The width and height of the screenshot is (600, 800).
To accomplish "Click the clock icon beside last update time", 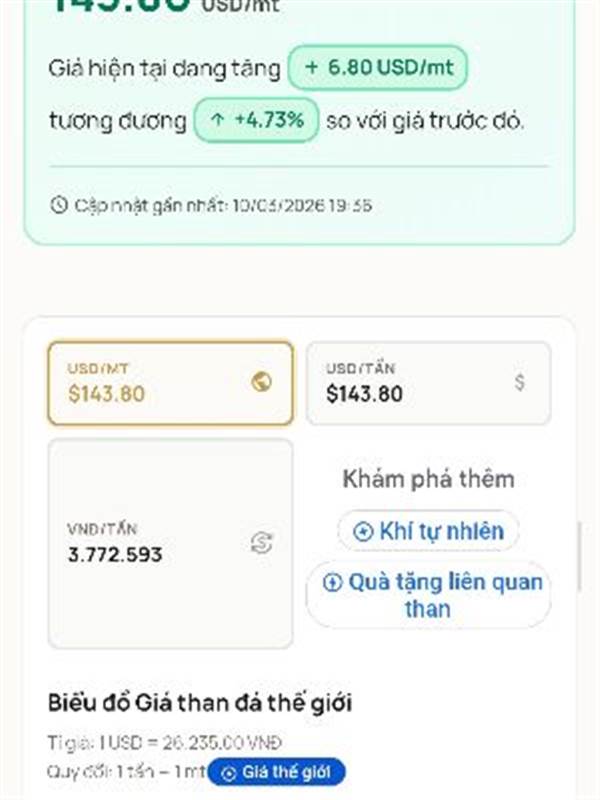I will [x=58, y=205].
